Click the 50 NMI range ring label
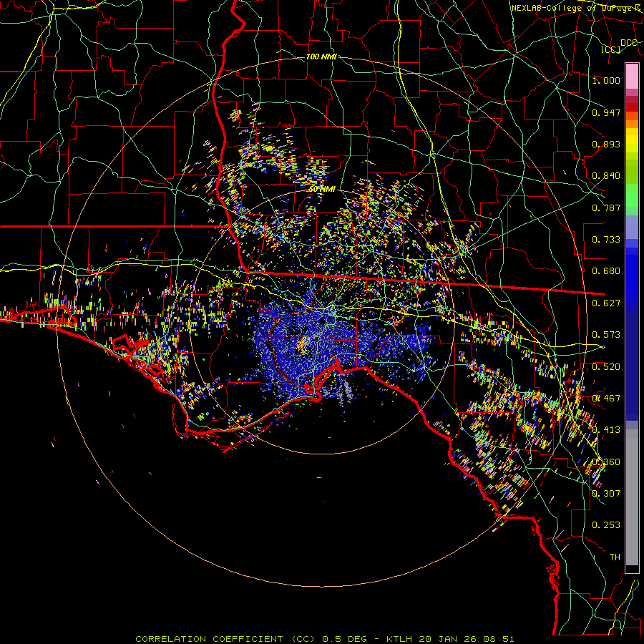Viewport: 644px width, 644px height. [x=322, y=189]
